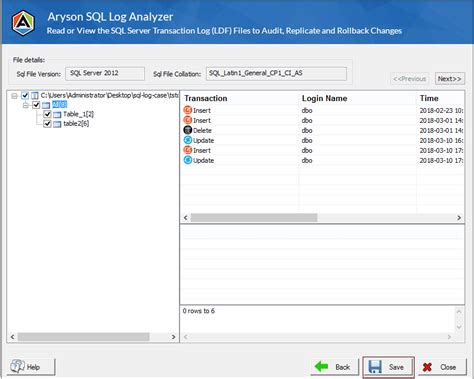Collapse the root file path tree node
The width and height of the screenshot is (474, 379).
pos(14,96)
